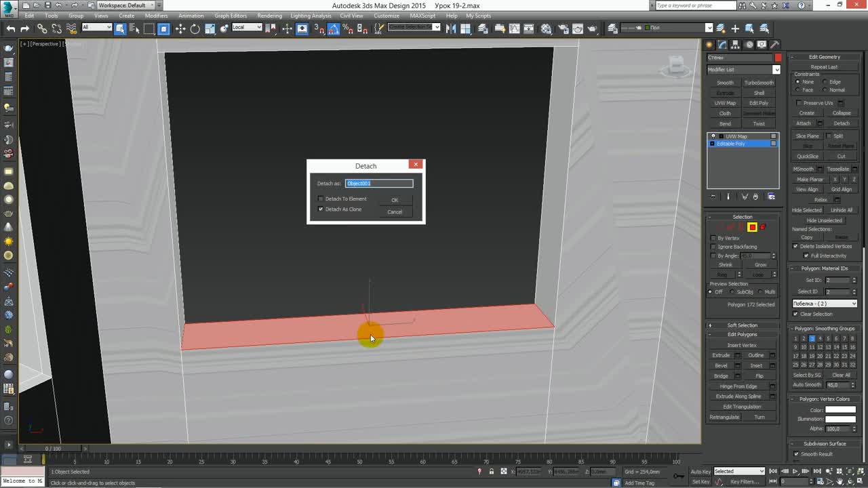This screenshot has width=868, height=488.
Task: Click Pin Stack icon below modifier stack
Action: point(713,197)
